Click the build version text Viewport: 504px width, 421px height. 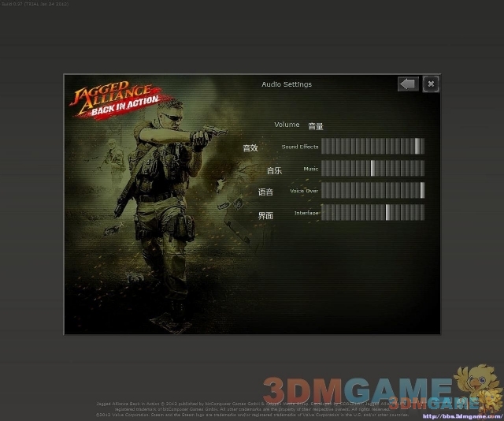pyautogui.click(x=35, y=4)
